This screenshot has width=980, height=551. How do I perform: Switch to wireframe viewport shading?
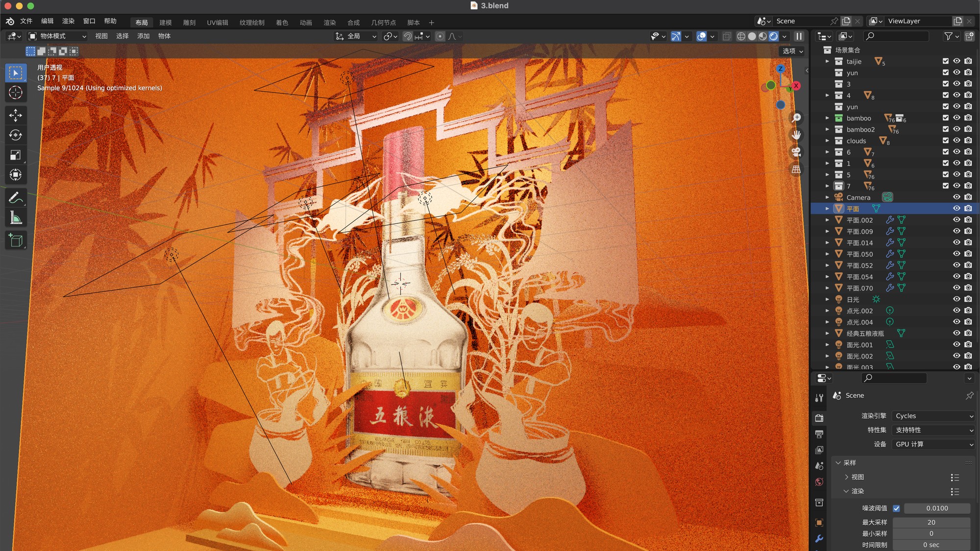pyautogui.click(x=741, y=36)
